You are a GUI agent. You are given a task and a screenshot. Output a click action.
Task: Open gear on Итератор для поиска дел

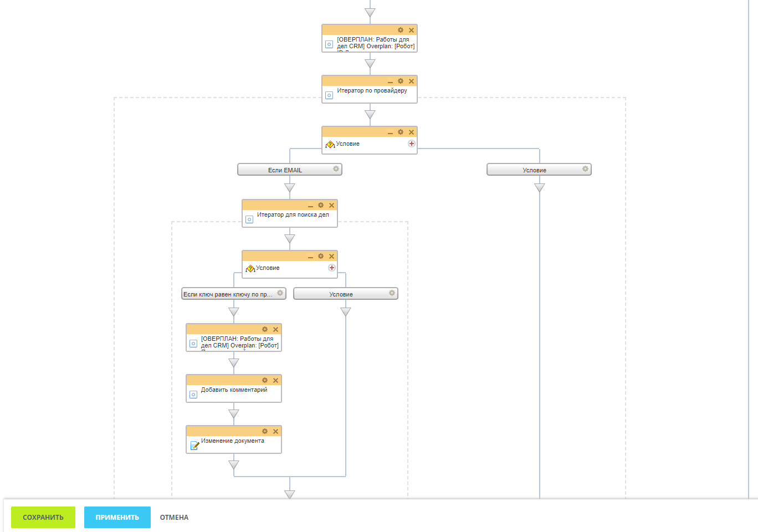[x=321, y=204]
